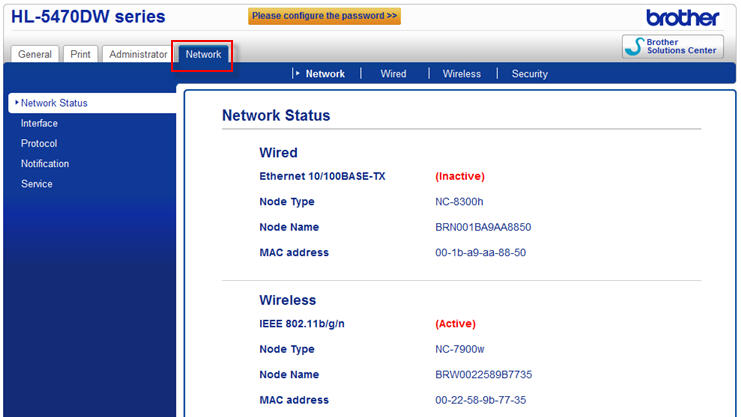
Task: Open Brother Solutions Center link
Action: [x=681, y=47]
